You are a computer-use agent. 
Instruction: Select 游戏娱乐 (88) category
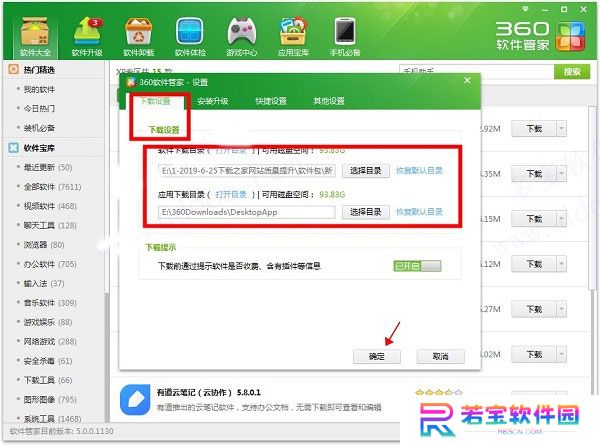(x=48, y=322)
